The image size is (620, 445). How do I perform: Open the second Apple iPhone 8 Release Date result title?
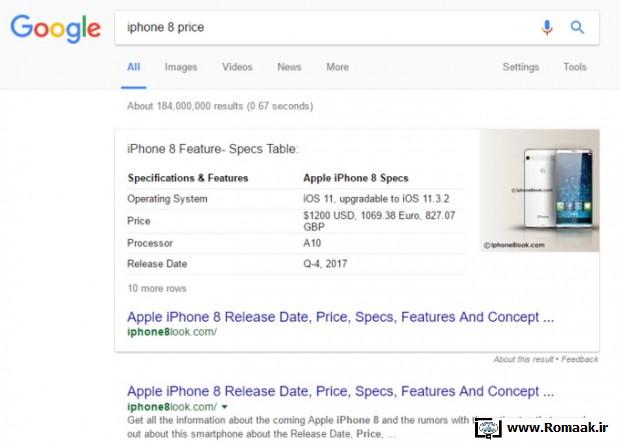[340, 391]
